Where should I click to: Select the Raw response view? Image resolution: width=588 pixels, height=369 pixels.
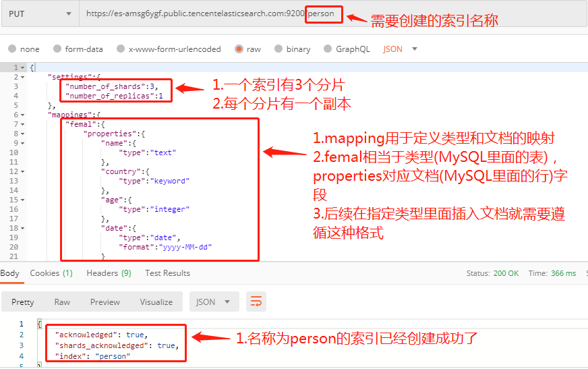[x=62, y=302]
